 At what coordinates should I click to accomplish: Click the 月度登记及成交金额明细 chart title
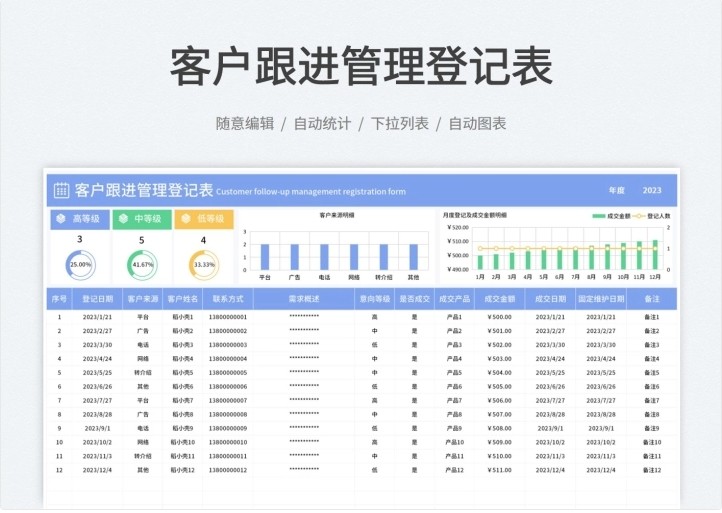(475, 215)
